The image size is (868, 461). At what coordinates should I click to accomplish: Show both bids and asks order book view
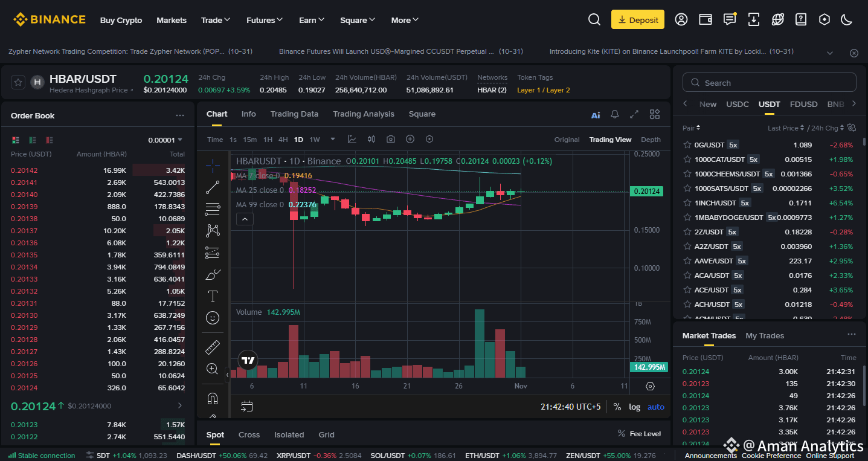click(16, 140)
